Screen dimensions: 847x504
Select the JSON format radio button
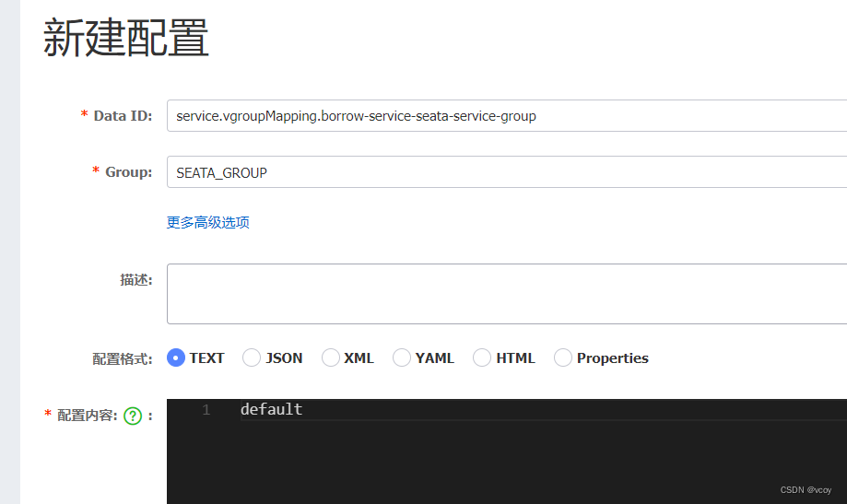(252, 357)
